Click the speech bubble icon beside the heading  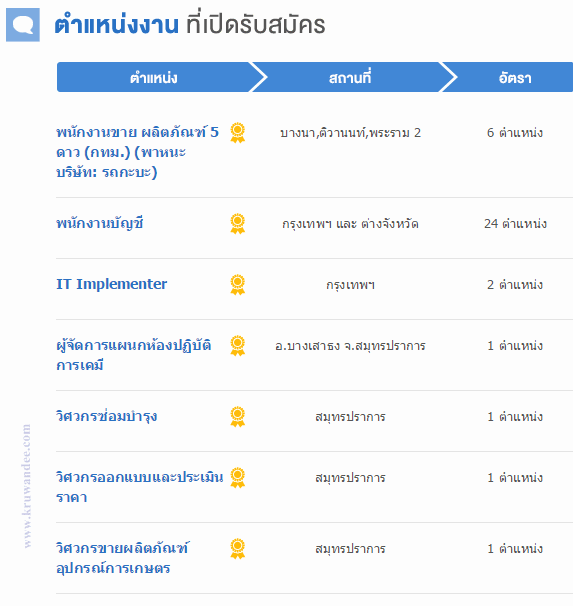23,25
